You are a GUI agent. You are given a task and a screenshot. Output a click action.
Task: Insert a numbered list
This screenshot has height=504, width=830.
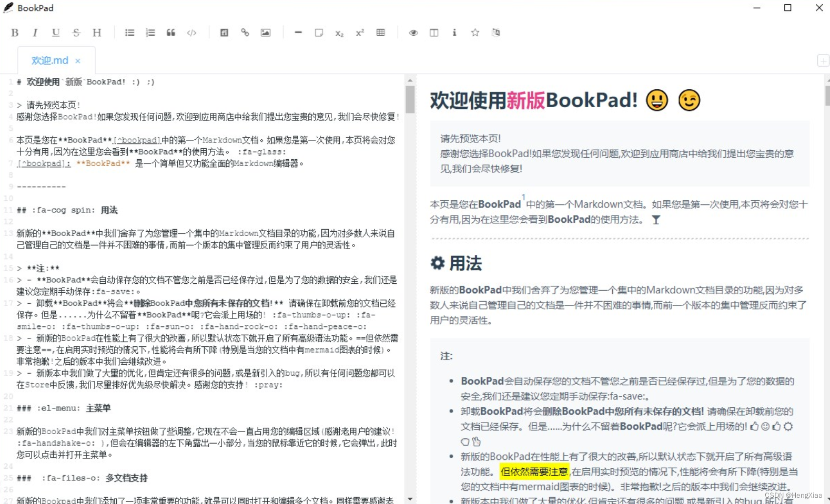tap(150, 33)
